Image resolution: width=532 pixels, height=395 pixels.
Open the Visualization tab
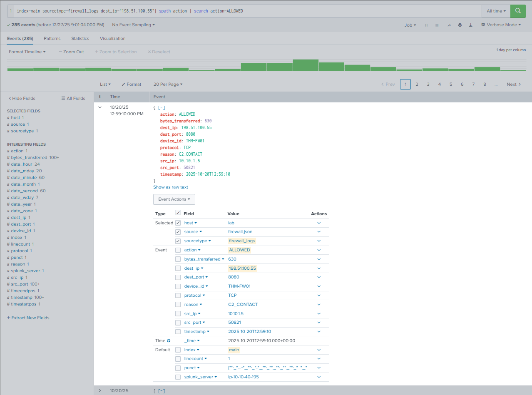112,39
